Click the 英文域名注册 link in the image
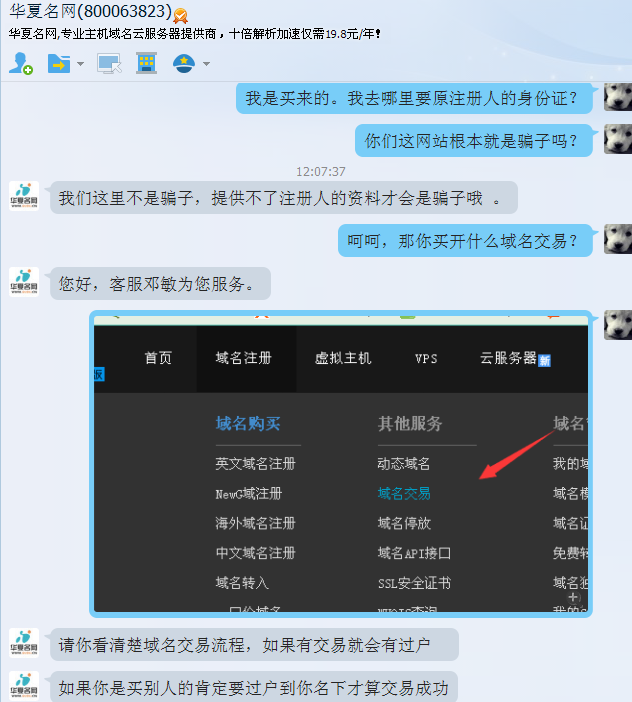Viewport: 632px width, 702px height. click(255, 464)
